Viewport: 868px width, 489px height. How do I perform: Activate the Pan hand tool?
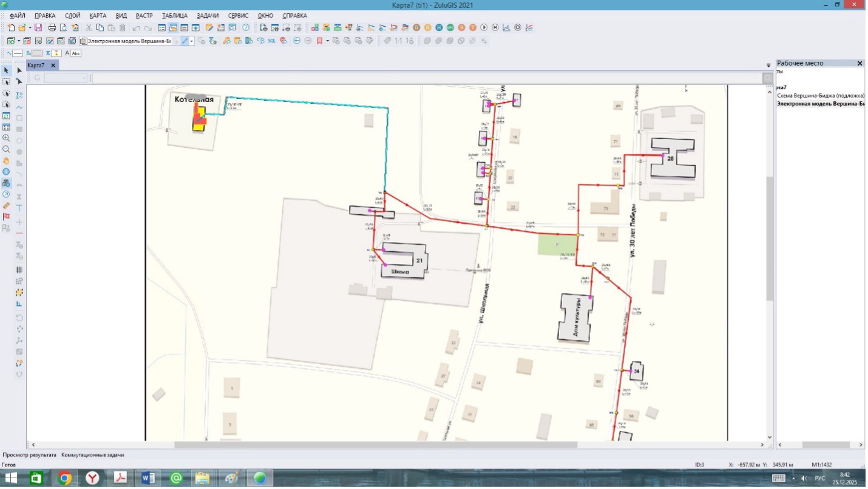(x=7, y=161)
